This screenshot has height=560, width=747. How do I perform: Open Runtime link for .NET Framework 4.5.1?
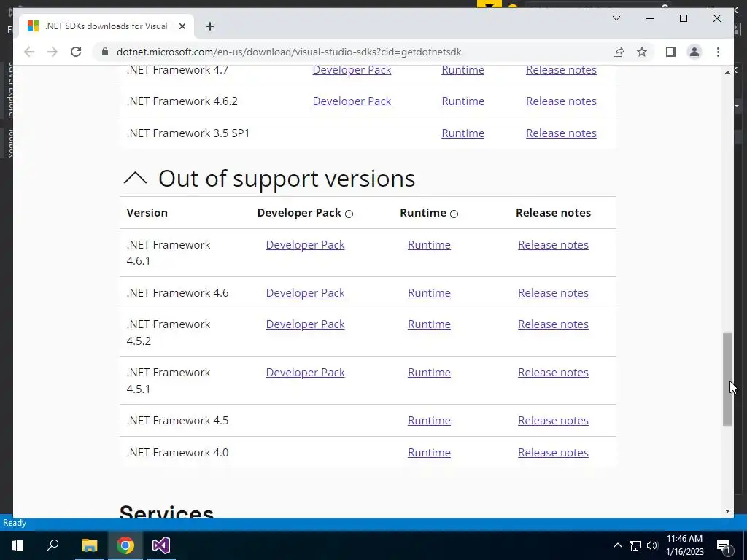tap(429, 372)
